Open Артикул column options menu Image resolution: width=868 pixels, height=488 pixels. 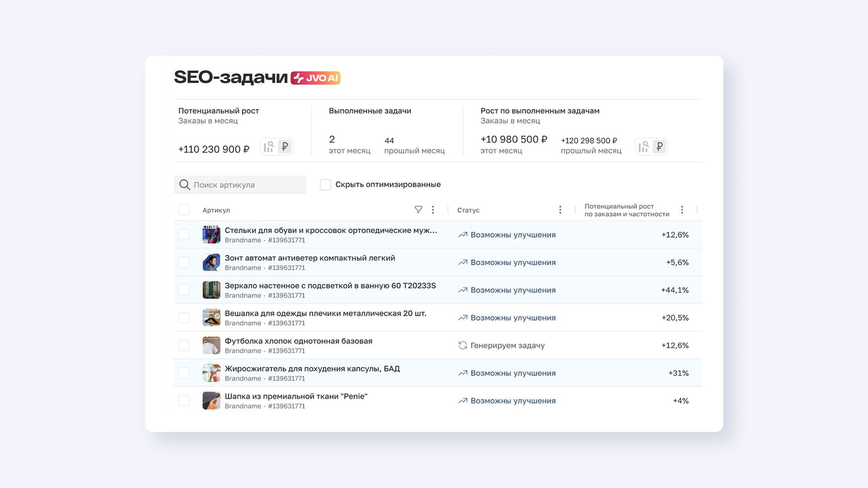click(x=433, y=210)
